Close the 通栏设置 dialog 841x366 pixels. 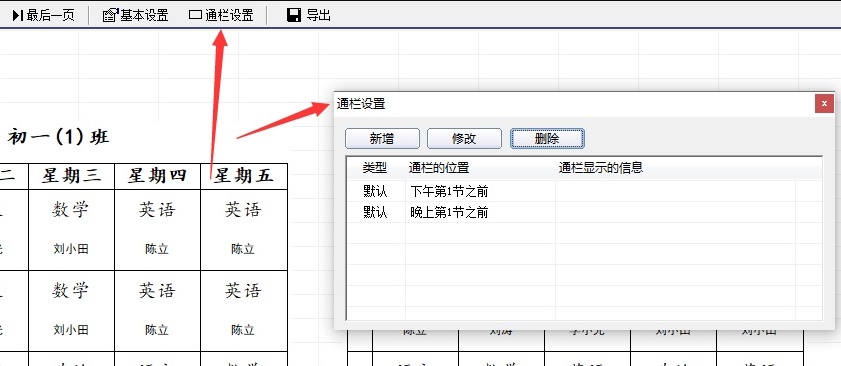(824, 103)
